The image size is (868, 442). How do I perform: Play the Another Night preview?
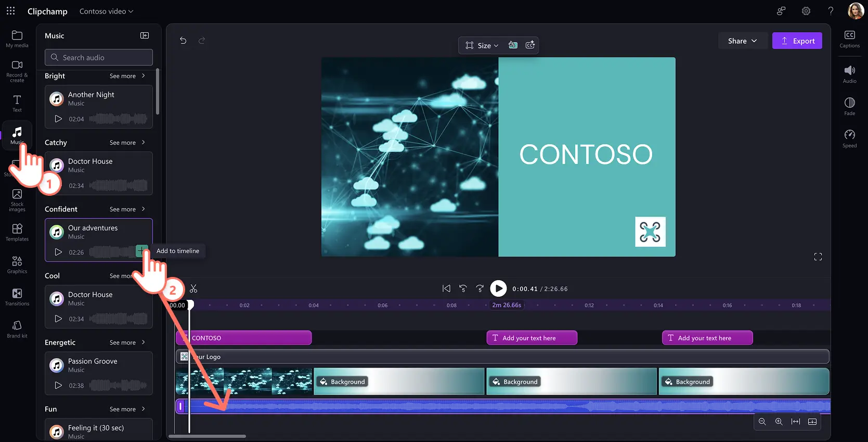58,119
